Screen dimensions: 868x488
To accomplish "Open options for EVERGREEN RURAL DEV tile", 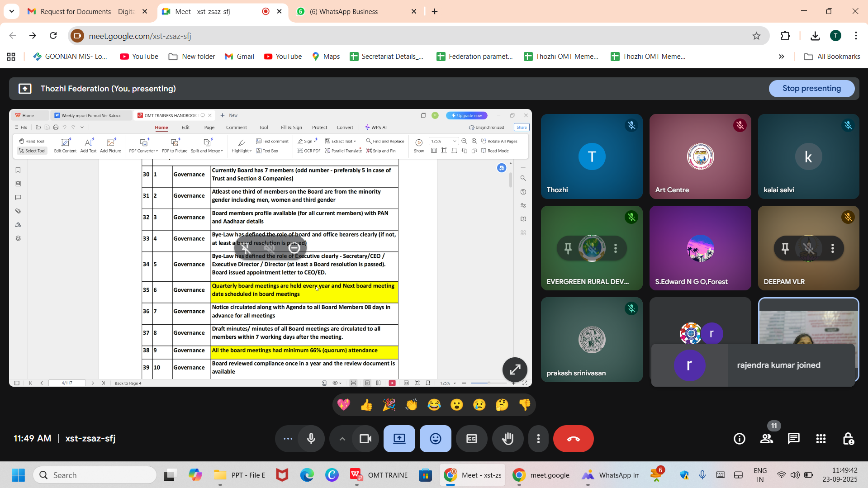I will click(x=616, y=248).
